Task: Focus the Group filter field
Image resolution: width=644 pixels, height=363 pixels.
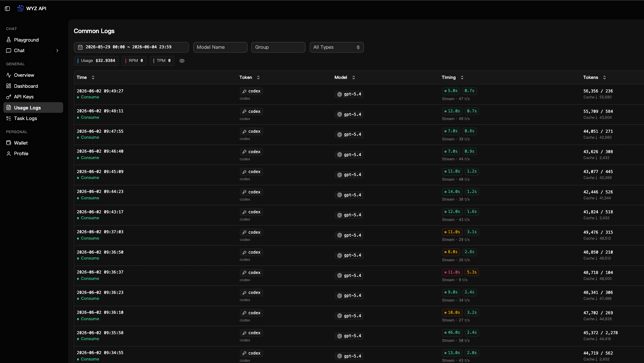Action: pos(278,47)
